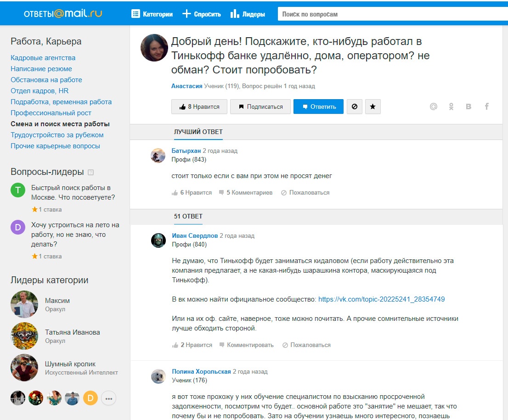Switch to ЛУЧШИЙ ОТВЕТ tab
Image resolution: width=508 pixels, height=420 pixels.
[198, 132]
